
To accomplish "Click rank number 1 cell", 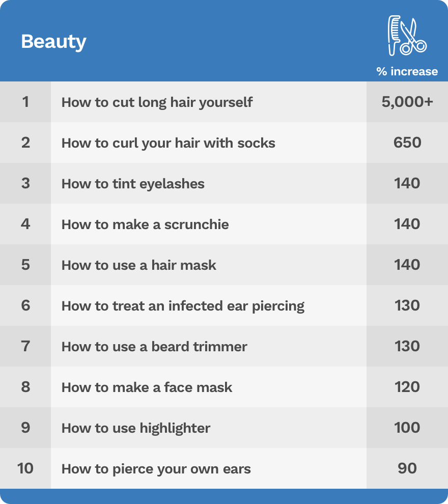I will (25, 102).
